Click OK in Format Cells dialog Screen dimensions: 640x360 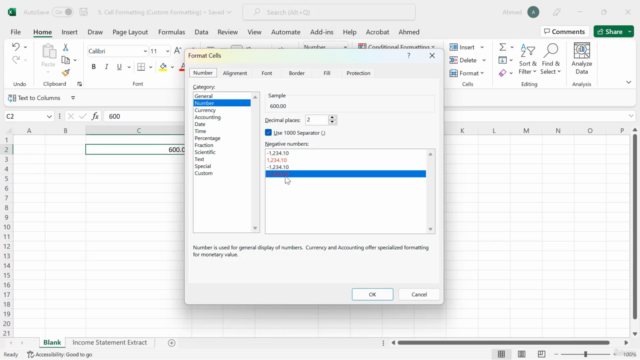[x=372, y=294]
